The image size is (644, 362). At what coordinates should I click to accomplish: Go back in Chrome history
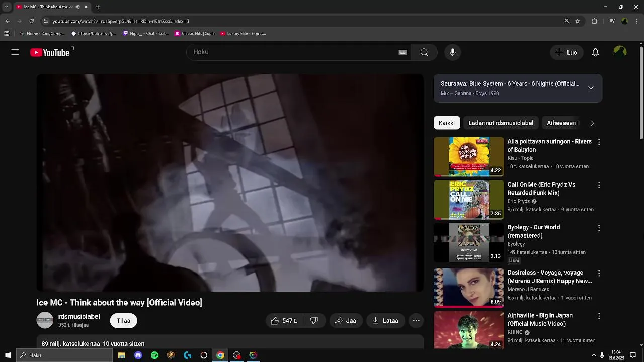pyautogui.click(x=7, y=21)
